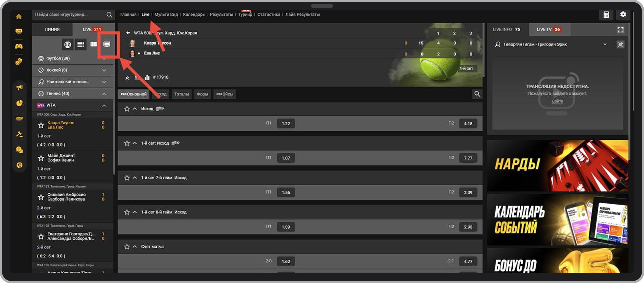Collapse the Теннис (40) section
The height and width of the screenshot is (283, 644).
[x=104, y=94]
